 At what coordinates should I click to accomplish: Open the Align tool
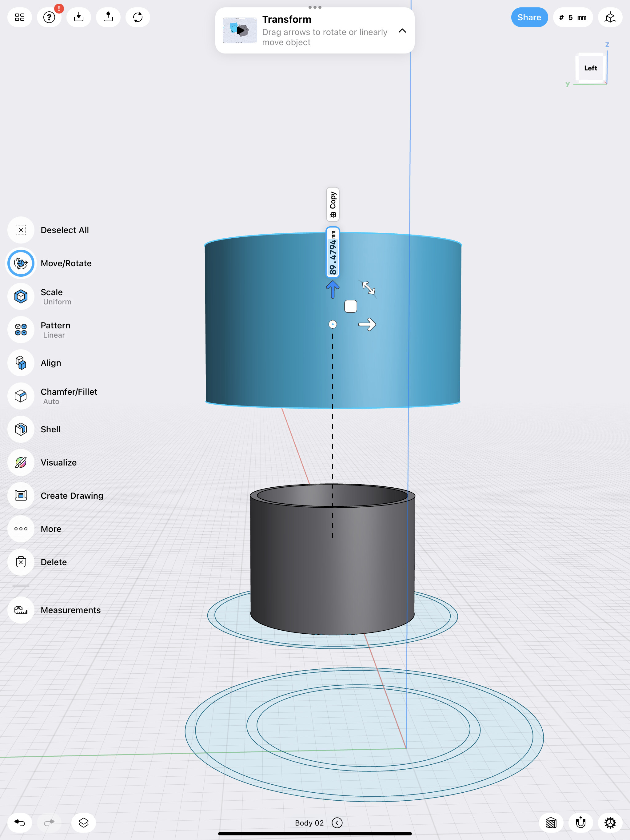pos(21,363)
